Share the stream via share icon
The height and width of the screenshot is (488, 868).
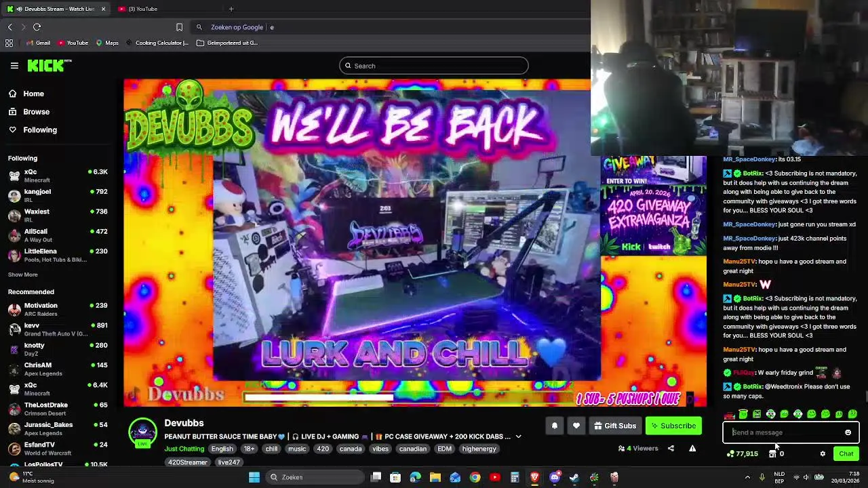tap(671, 448)
